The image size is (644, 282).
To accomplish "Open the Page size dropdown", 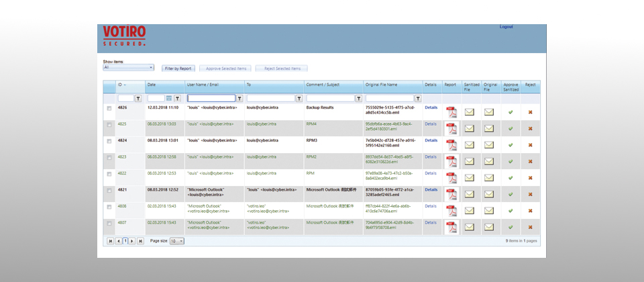I will 177,241.
